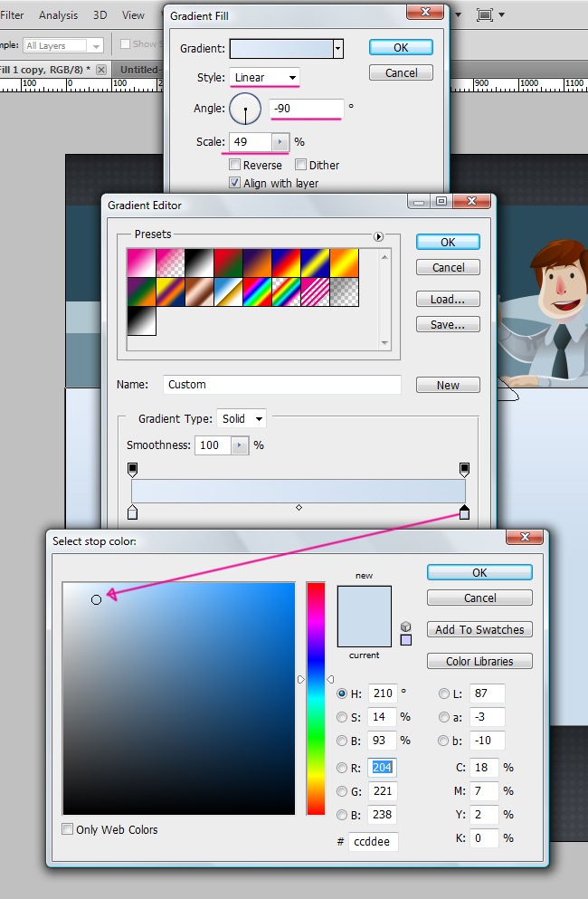Select the black-to-white gradient preset
This screenshot has width=588, height=899.
coord(142,320)
